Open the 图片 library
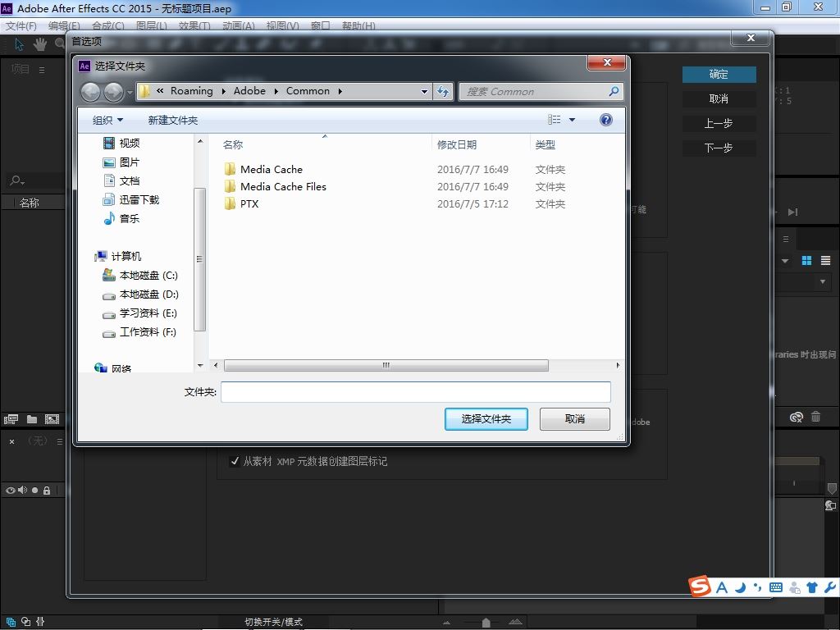This screenshot has width=840, height=630. click(x=122, y=162)
